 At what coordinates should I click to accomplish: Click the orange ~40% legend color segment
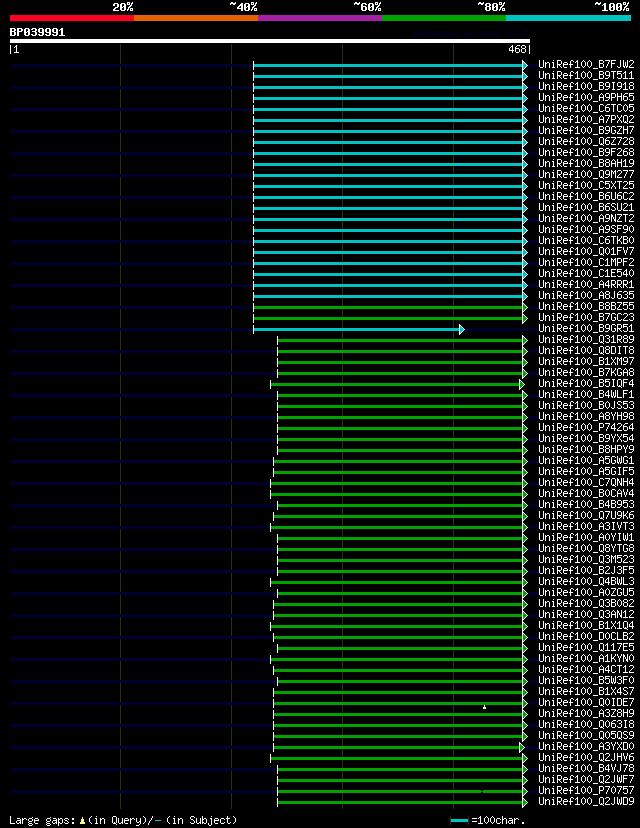196,18
